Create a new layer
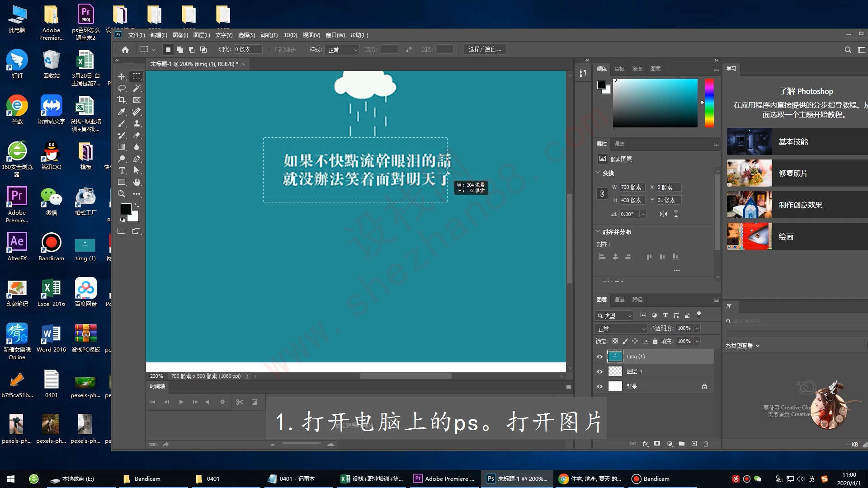This screenshot has height=488, width=868. click(x=694, y=444)
